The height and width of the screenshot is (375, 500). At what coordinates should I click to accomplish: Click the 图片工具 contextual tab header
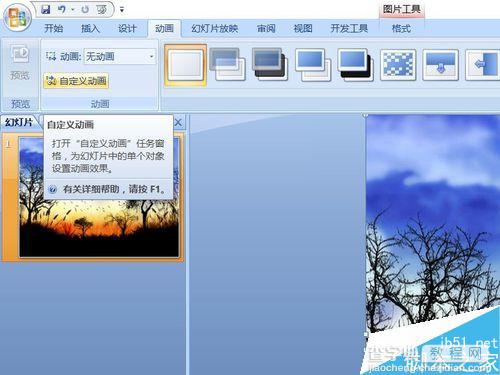(x=401, y=9)
